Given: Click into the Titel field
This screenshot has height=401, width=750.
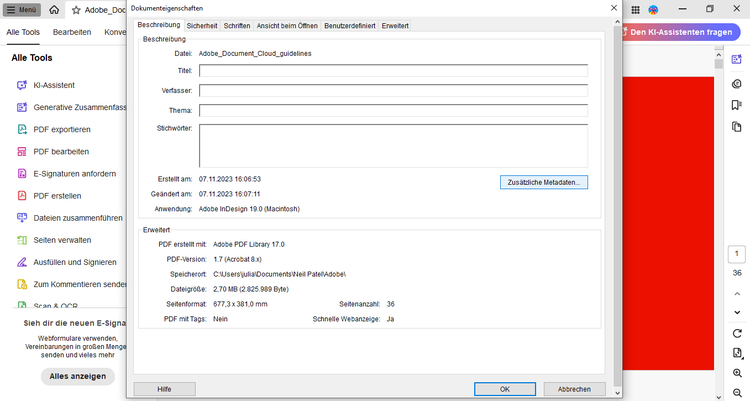Looking at the screenshot, I should (x=393, y=71).
